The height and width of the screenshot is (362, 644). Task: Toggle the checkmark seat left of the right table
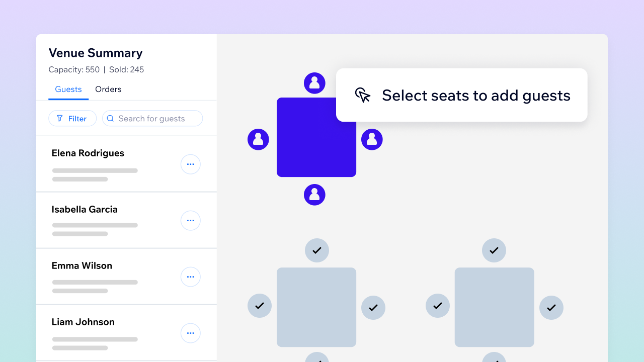tap(437, 305)
